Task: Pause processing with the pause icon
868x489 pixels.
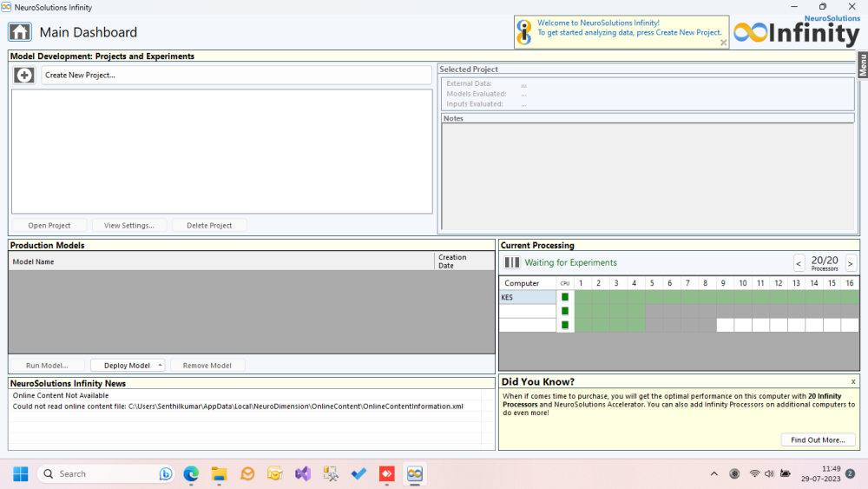Action: (512, 262)
